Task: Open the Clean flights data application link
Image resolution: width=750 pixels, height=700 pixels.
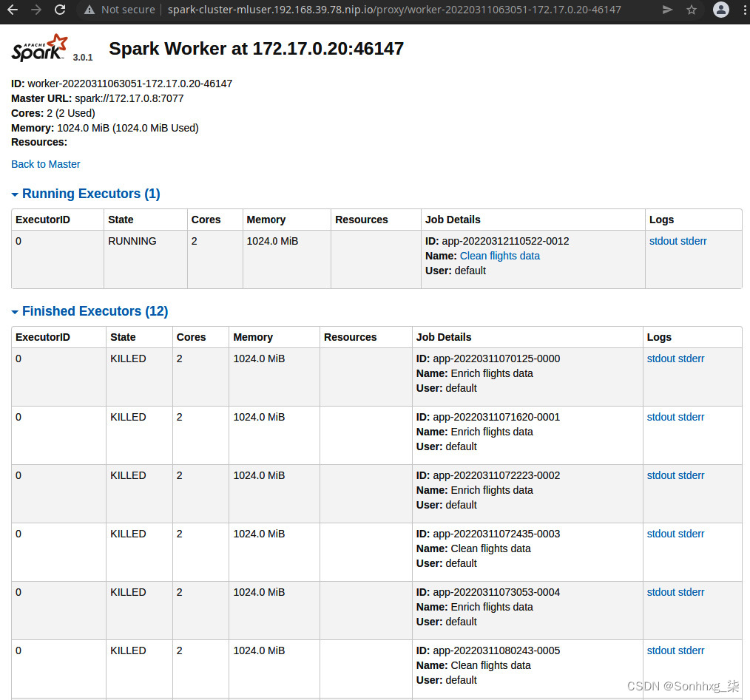Action: tap(499, 256)
